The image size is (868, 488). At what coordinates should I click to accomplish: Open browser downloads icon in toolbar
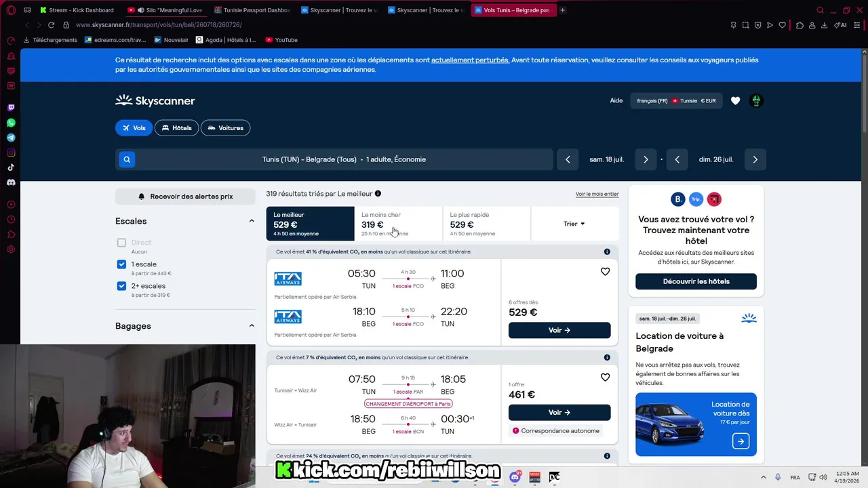point(824,25)
